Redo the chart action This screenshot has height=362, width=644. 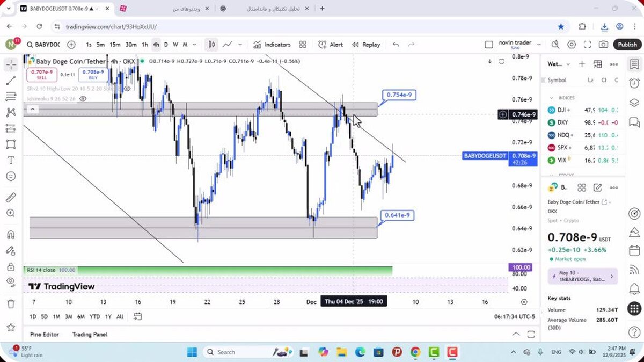coord(412,45)
